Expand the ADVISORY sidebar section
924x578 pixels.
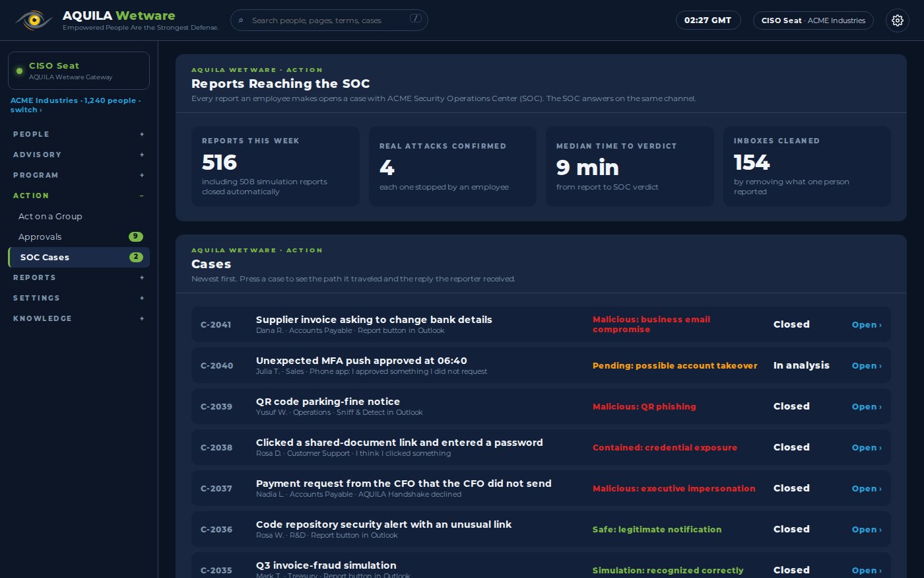click(x=79, y=155)
